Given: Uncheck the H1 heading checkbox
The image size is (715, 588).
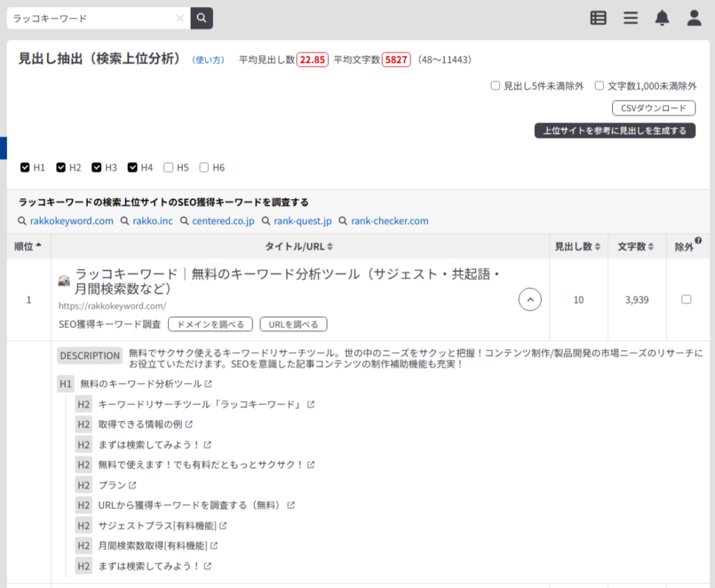Looking at the screenshot, I should click(x=25, y=168).
